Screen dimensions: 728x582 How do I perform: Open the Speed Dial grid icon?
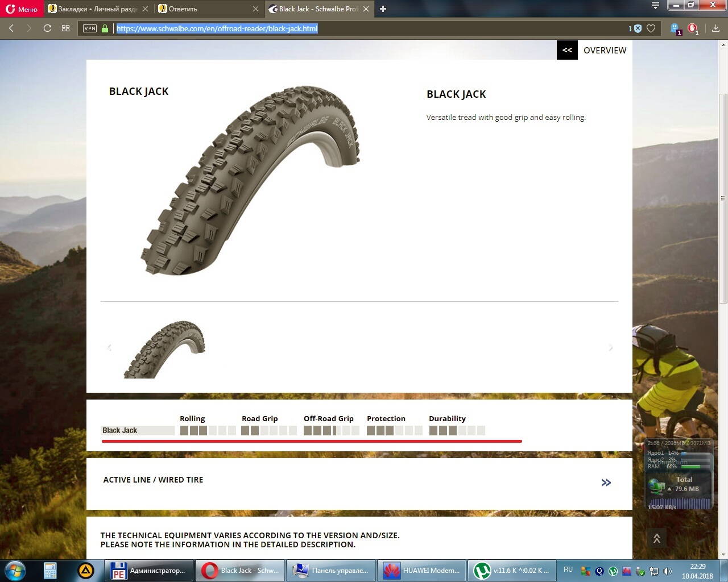(x=65, y=28)
